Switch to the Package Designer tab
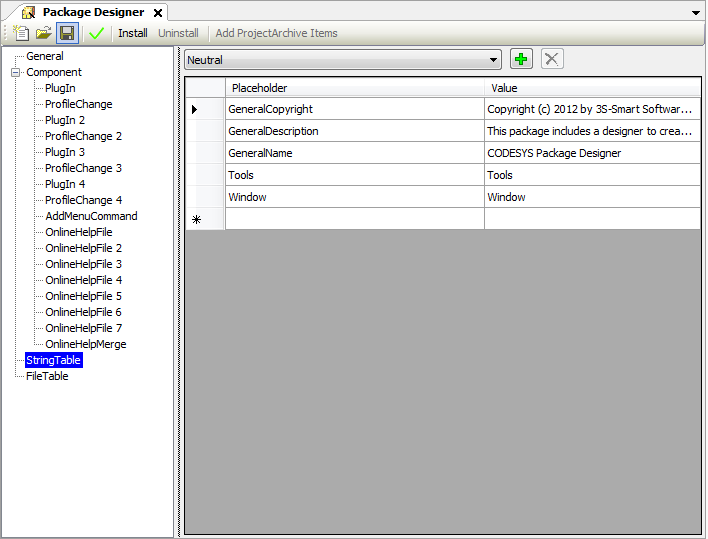 [93, 12]
